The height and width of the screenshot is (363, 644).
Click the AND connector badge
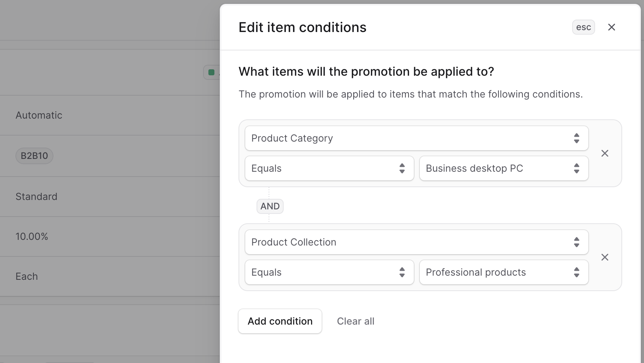click(270, 206)
